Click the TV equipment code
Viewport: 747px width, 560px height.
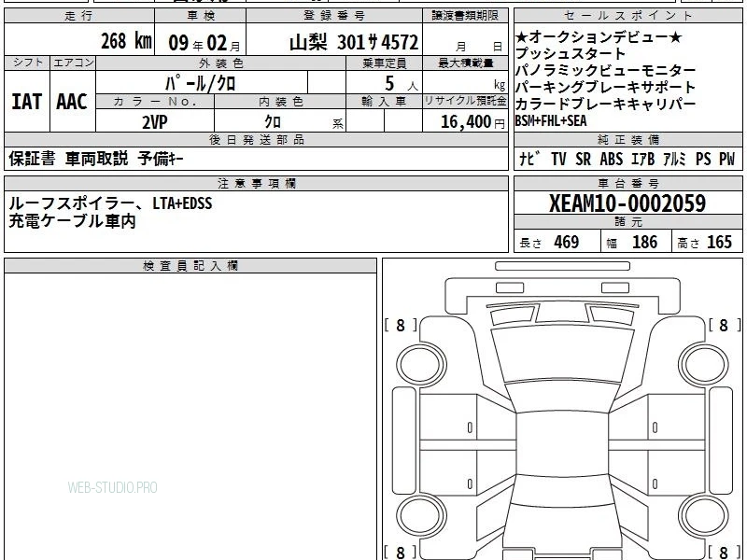pyautogui.click(x=558, y=159)
